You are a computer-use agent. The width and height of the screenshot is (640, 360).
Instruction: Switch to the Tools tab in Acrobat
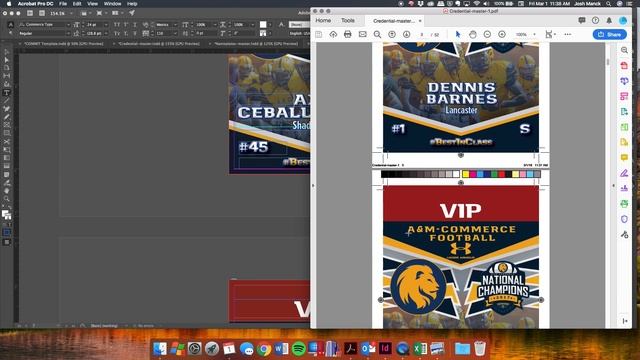pos(348,20)
